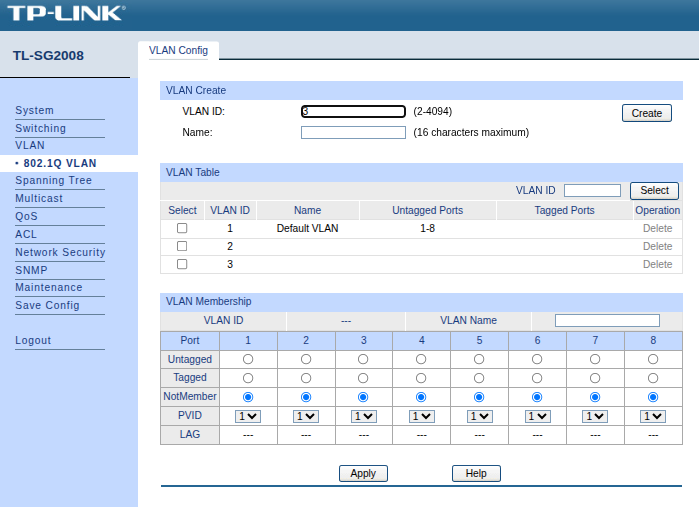Set port 1 to Tagged

click(248, 378)
